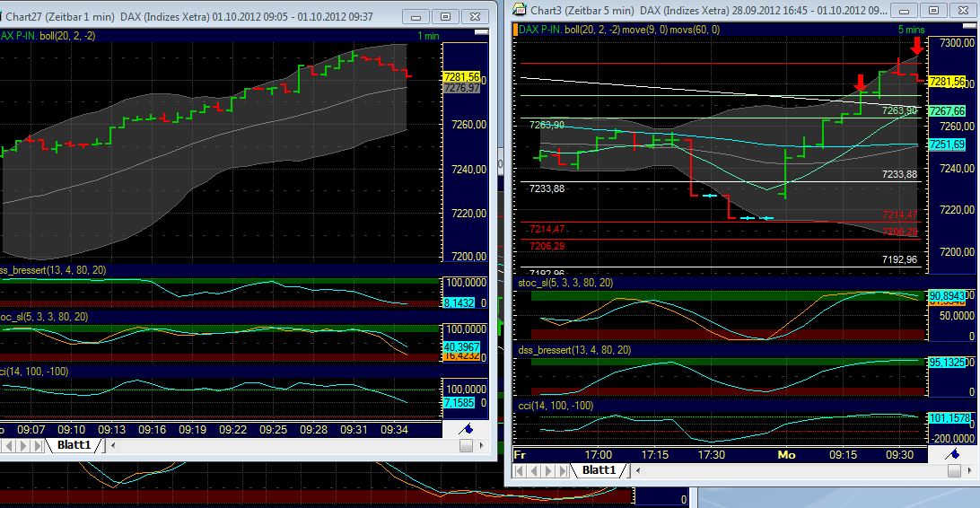Screen dimensions: 980x508
Task: Click the 7251,69 cyan price tag
Action: click(x=948, y=145)
